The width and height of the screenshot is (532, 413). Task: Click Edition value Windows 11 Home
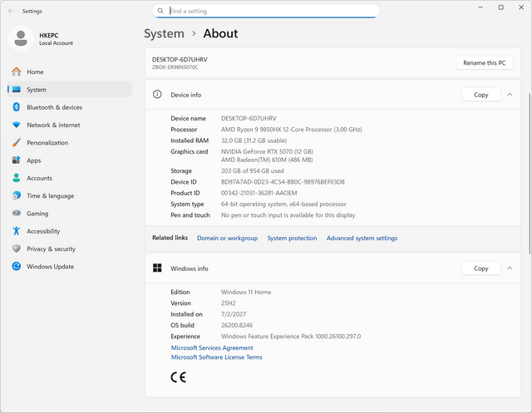tap(246, 292)
